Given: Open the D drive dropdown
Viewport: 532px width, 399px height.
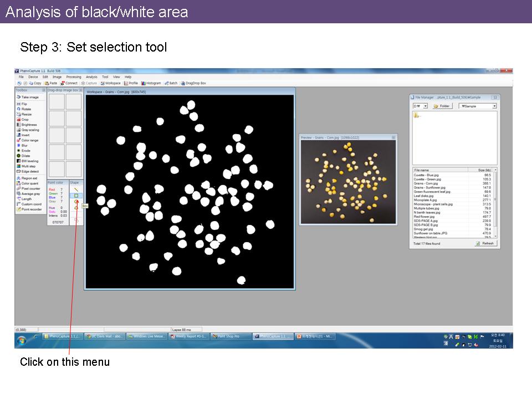Looking at the screenshot, I should 424,106.
